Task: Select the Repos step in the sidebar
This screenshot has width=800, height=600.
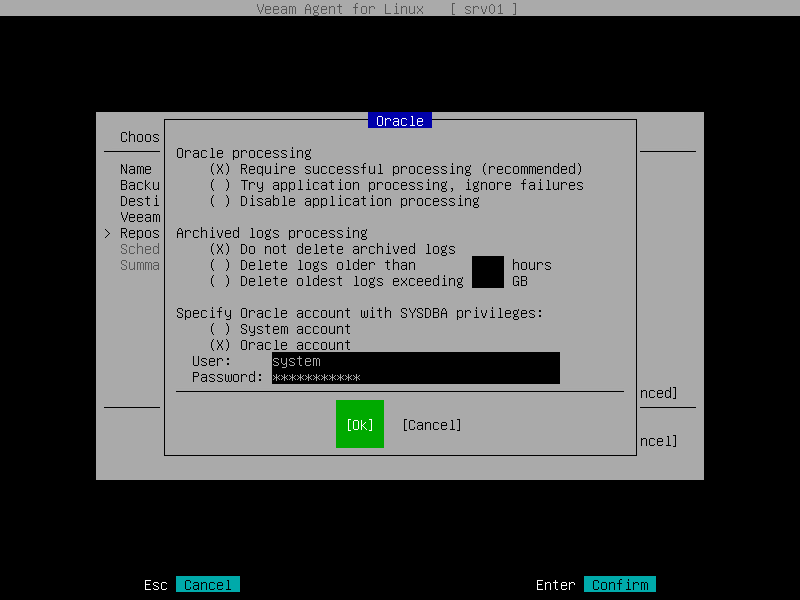Action: click(x=139, y=232)
